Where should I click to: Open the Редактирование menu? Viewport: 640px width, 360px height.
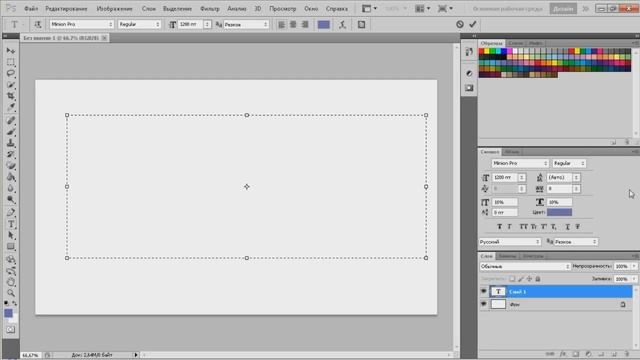tap(66, 9)
